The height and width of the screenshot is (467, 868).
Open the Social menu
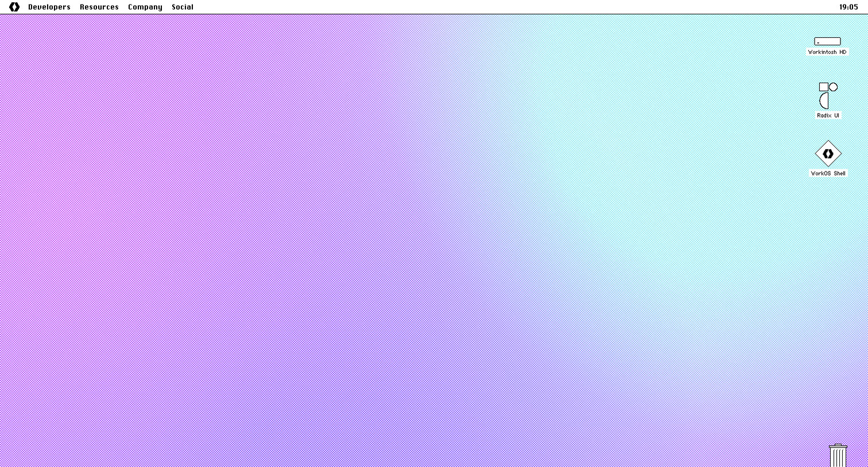click(183, 7)
